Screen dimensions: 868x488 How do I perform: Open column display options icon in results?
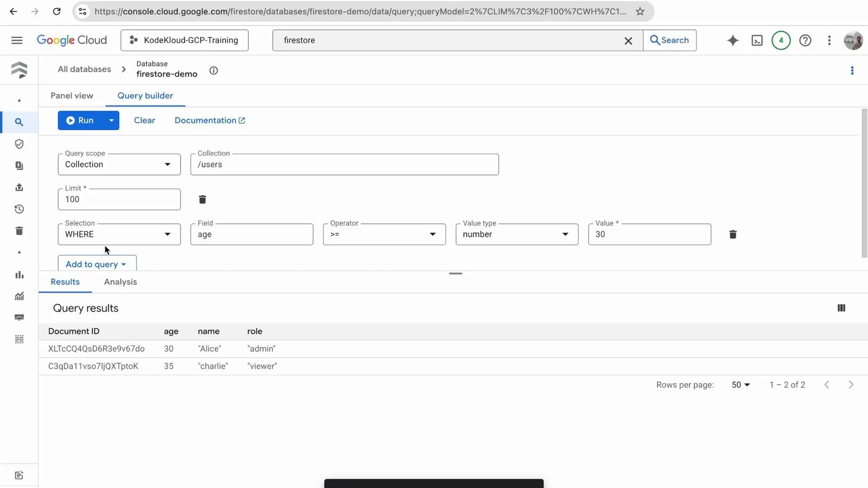[841, 308]
